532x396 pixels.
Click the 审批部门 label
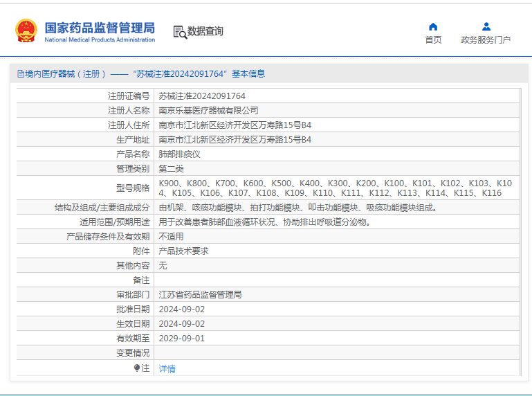(x=133, y=295)
